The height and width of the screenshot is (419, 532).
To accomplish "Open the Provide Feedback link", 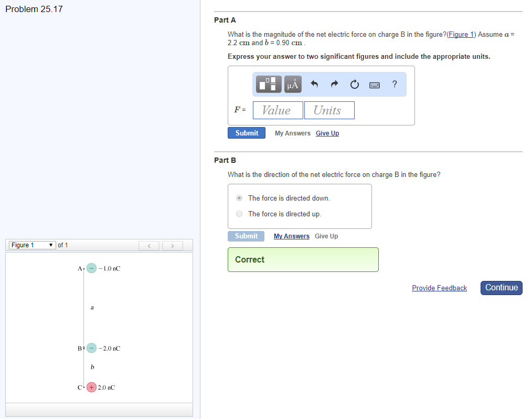I will click(439, 288).
